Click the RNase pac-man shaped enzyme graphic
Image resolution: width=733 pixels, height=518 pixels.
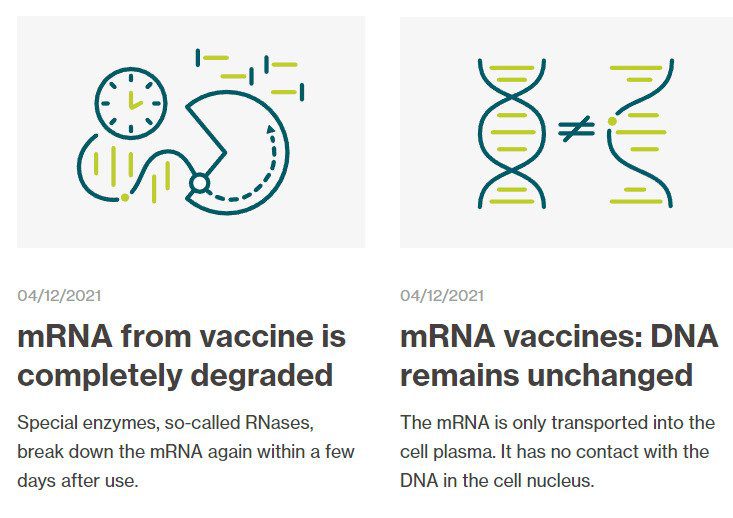(237, 152)
